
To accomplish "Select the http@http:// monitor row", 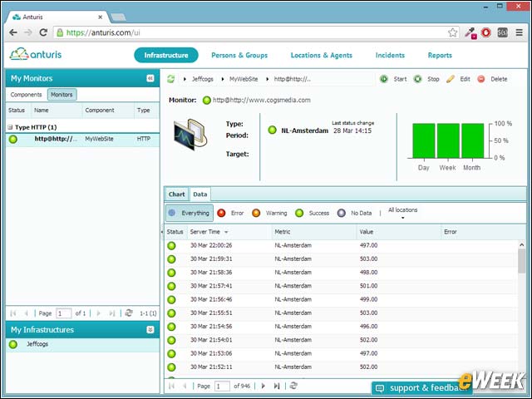I will tap(82, 139).
